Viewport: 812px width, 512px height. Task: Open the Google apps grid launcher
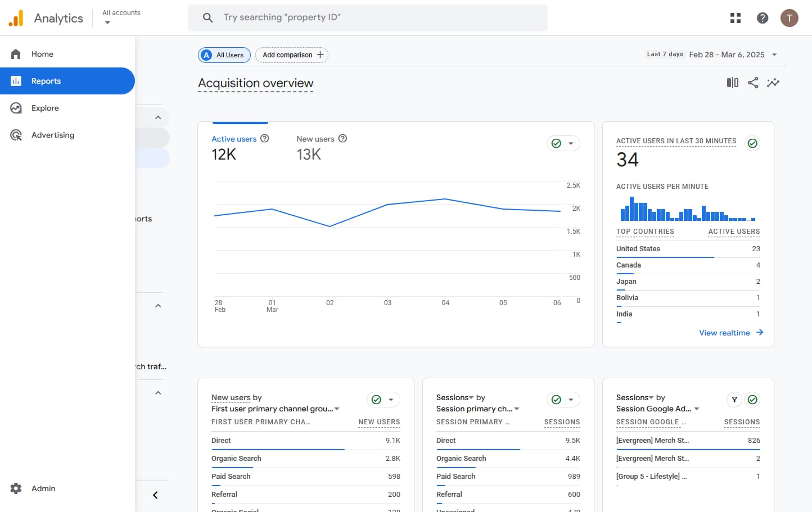click(x=735, y=17)
